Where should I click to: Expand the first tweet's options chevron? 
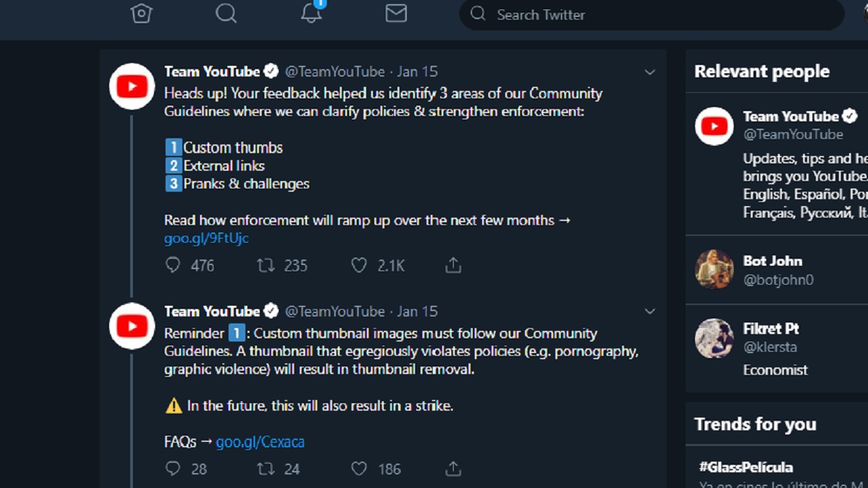pyautogui.click(x=650, y=72)
